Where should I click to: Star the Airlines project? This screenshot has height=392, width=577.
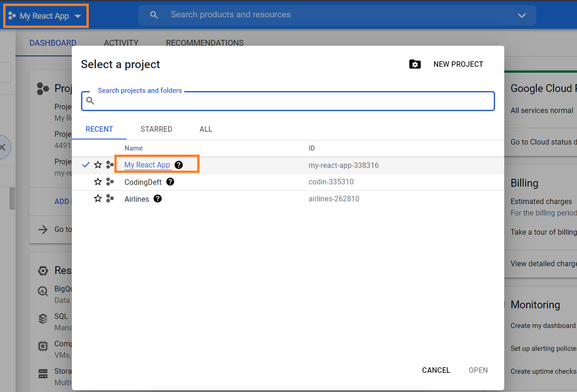pos(97,199)
